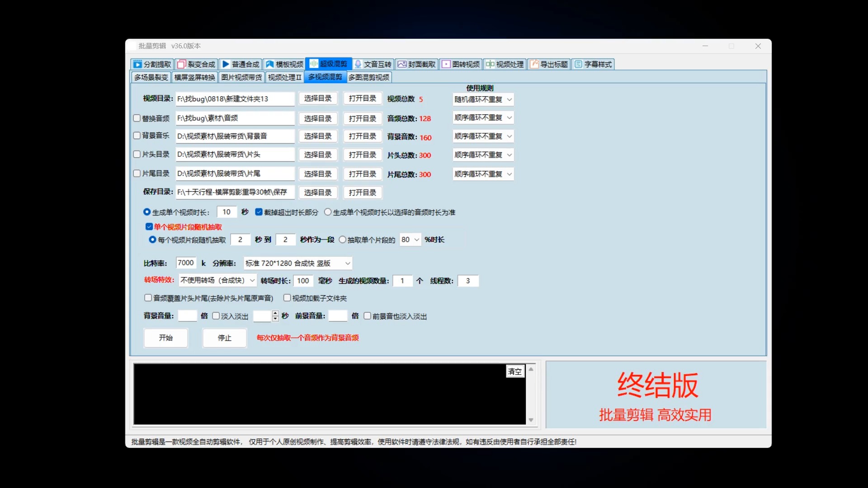Open usage rule dropdown in 背景音数 row
This screenshot has width=868, height=488.
[483, 136]
